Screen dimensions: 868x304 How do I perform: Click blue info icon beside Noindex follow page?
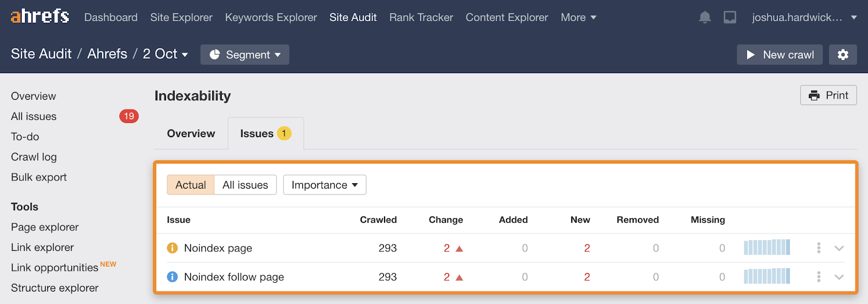(x=173, y=277)
